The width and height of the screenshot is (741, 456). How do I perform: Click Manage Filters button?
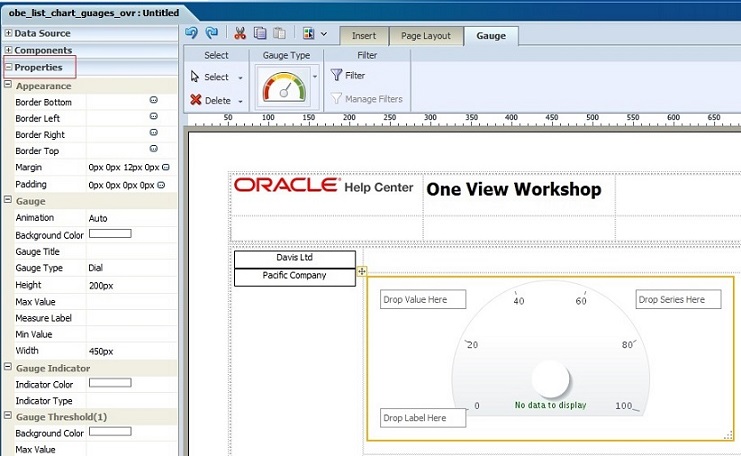click(x=367, y=99)
